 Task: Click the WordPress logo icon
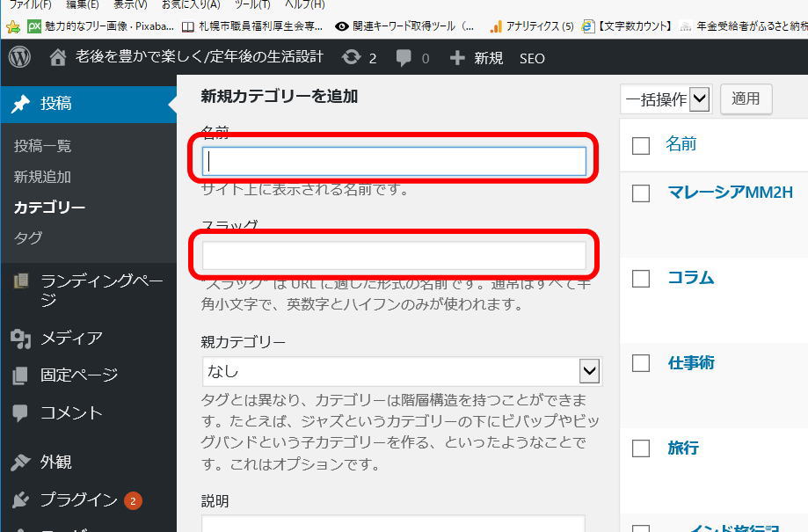(19, 58)
